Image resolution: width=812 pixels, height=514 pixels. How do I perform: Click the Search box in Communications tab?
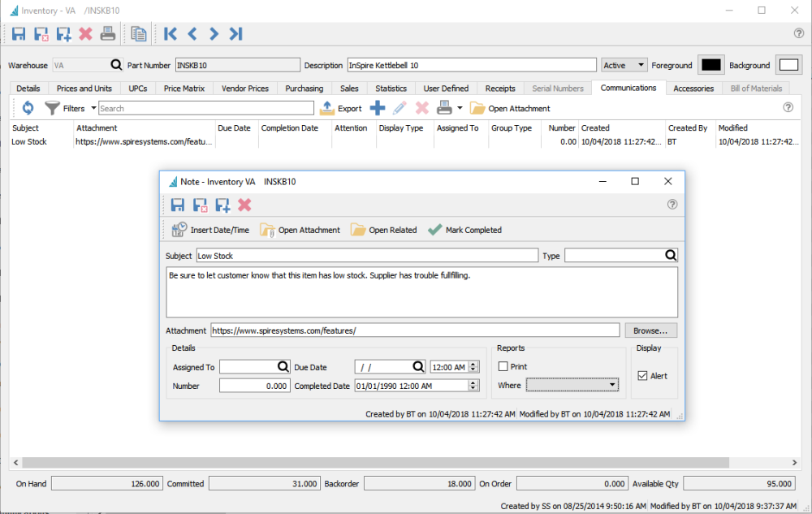click(206, 108)
